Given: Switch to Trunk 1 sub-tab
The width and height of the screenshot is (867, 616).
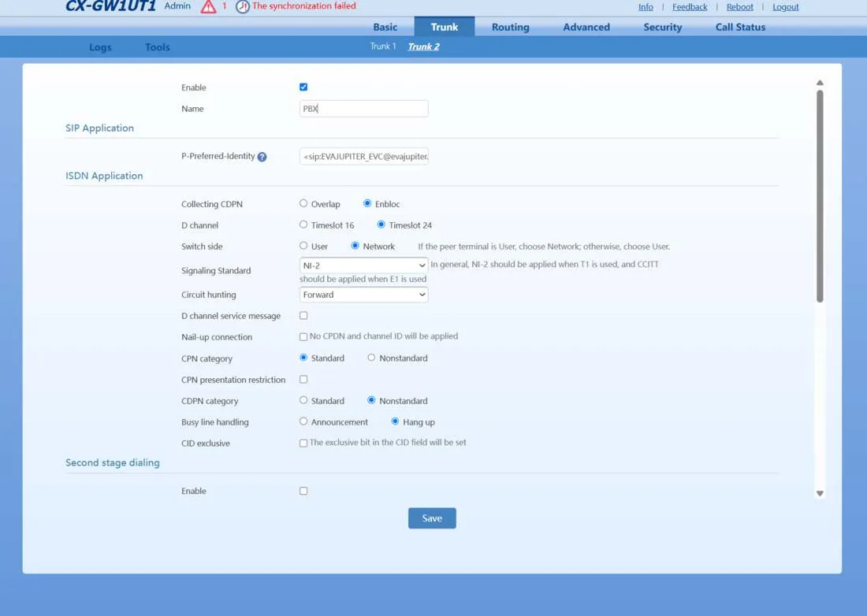Looking at the screenshot, I should 382,46.
